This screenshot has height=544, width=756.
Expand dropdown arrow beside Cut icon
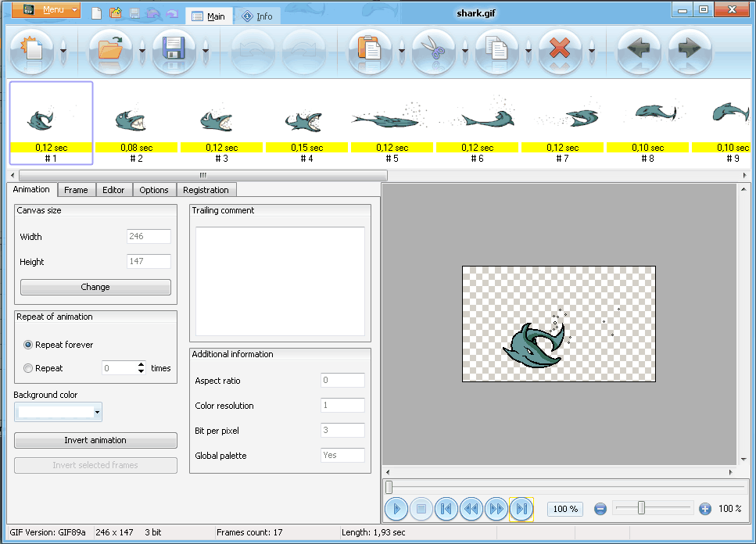click(465, 50)
